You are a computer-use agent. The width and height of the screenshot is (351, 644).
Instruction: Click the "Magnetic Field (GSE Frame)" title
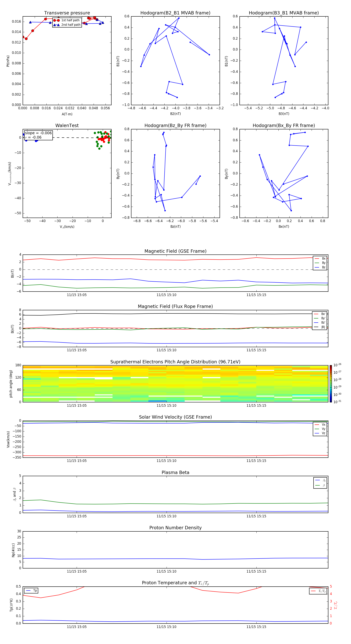click(x=175, y=251)
